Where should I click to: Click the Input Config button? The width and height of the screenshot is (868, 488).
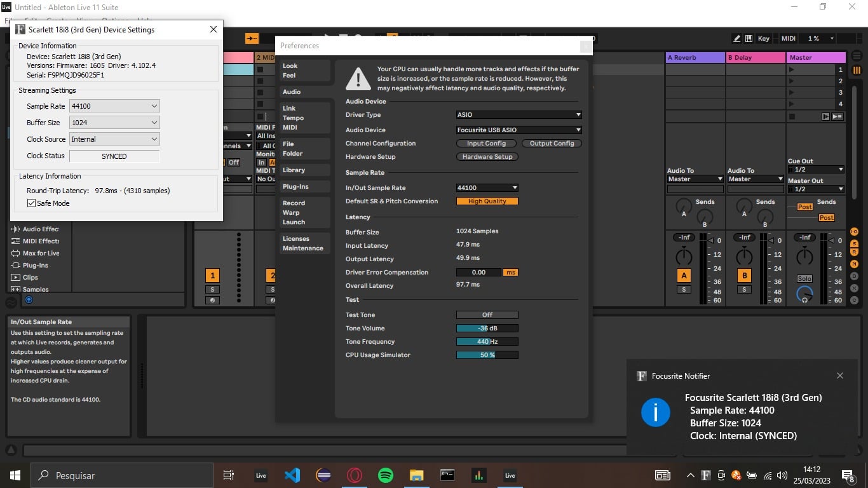coord(486,144)
